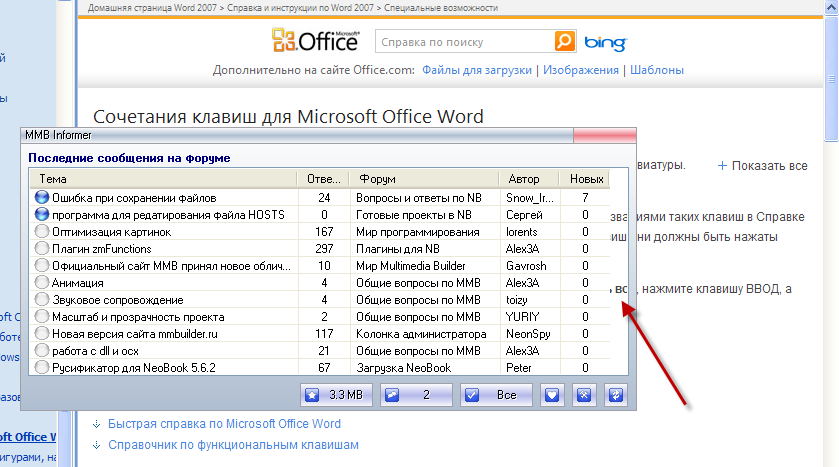The width and height of the screenshot is (839, 467).
Task: Click gray circle icon beside 'Новая версия сайта mmbuilder.ru'
Action: (42, 333)
